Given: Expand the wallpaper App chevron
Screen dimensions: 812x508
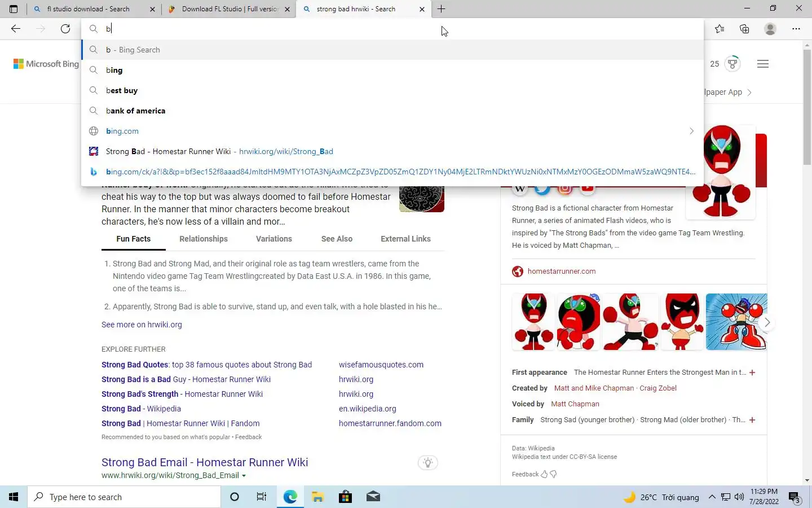Looking at the screenshot, I should pos(749,93).
